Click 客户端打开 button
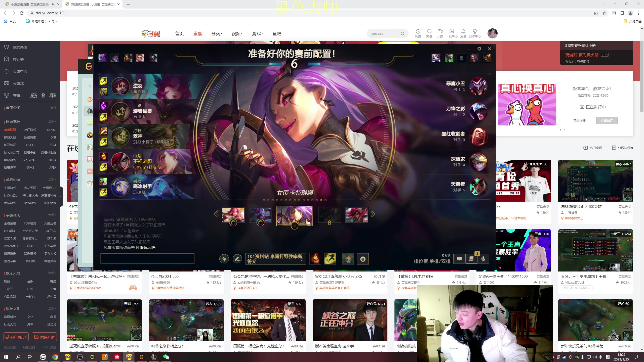The width and height of the screenshot is (644, 362). [x=16, y=337]
